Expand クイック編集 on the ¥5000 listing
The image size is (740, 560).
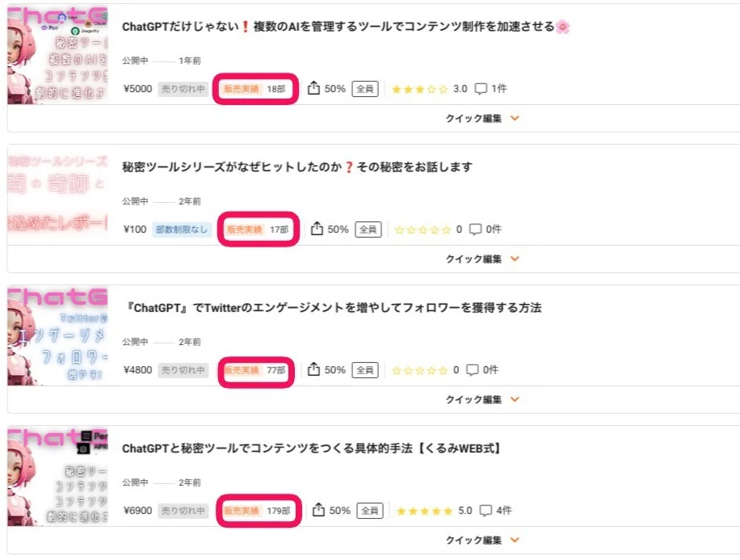click(x=482, y=118)
